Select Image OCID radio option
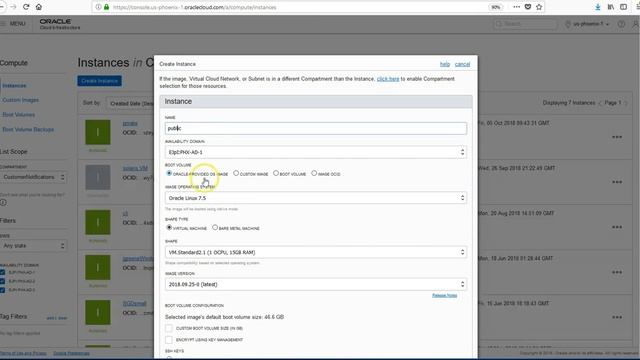640x360 pixels. click(x=314, y=173)
